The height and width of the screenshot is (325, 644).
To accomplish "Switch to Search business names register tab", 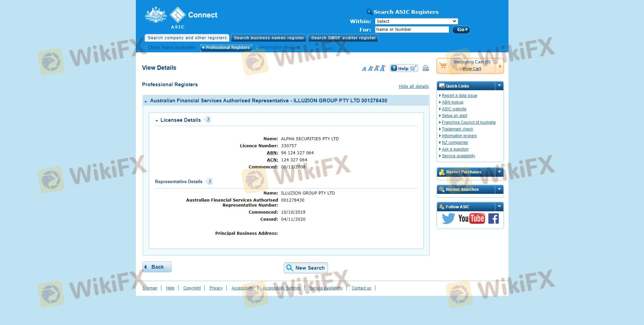I will [269, 38].
